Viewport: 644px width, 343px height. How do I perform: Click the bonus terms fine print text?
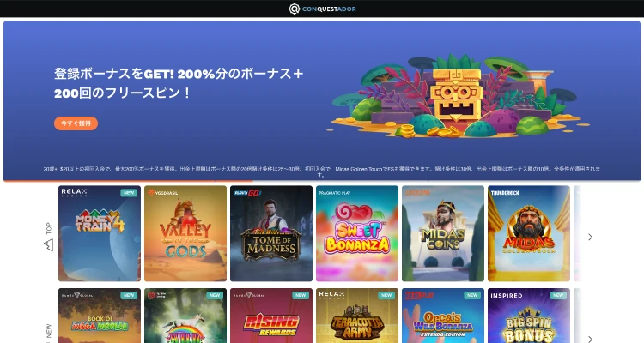click(322, 171)
